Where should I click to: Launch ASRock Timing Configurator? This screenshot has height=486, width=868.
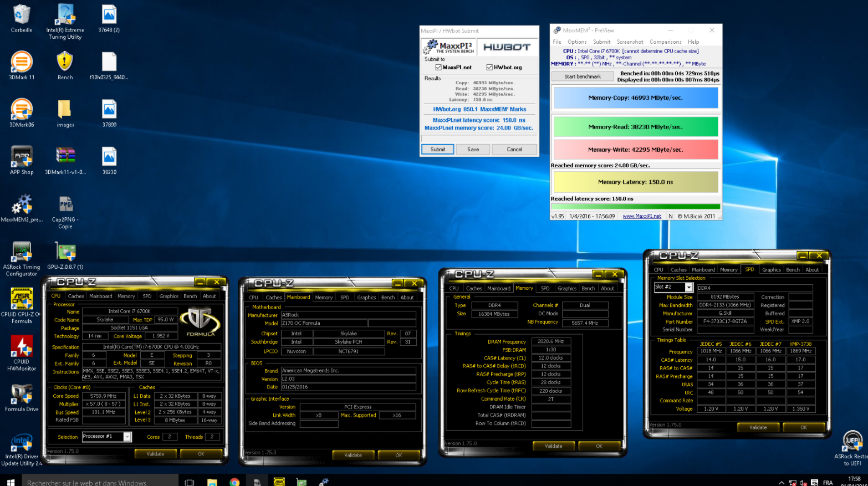pyautogui.click(x=22, y=259)
